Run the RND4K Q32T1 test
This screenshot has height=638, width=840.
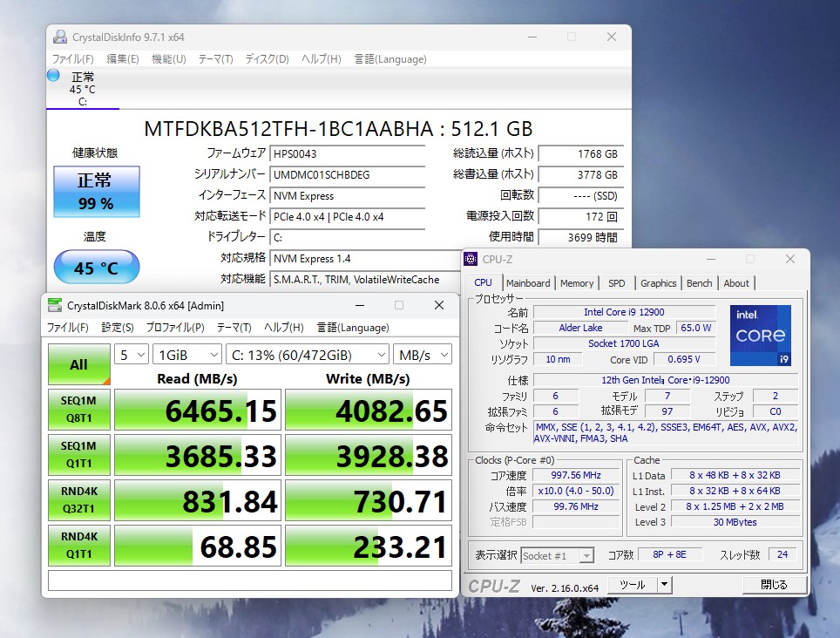click(x=78, y=500)
